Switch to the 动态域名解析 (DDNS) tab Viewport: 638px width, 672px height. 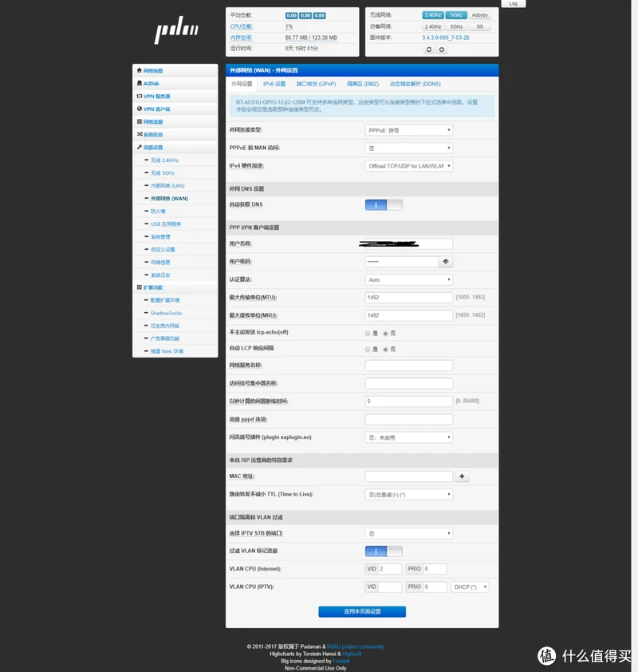[x=415, y=84]
